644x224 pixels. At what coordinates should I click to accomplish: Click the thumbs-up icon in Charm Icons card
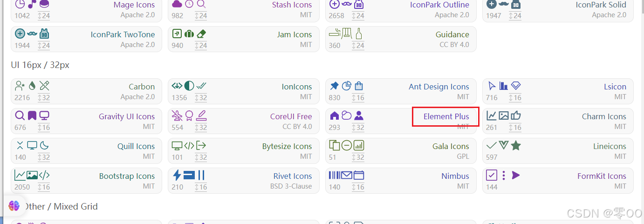pyautogui.click(x=516, y=115)
